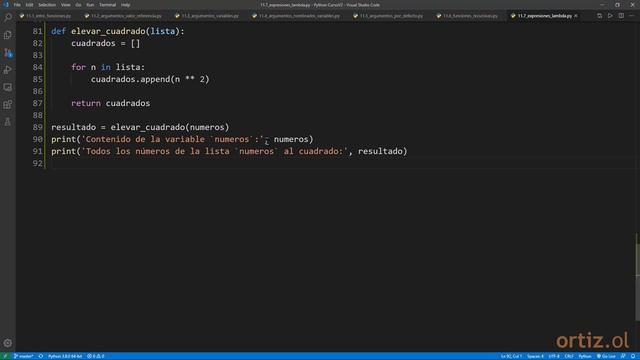Click the string 'Contenido de la variable' on line 90
Image resolution: width=640 pixels, height=360 pixels.
145,139
